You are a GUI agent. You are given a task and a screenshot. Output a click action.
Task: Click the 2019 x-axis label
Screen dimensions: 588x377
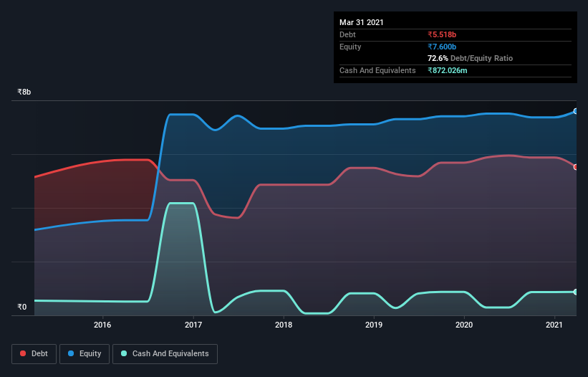point(374,325)
